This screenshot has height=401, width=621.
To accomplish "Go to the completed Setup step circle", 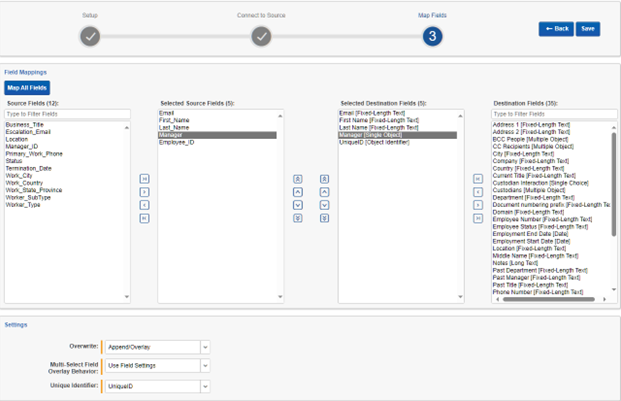I will [90, 36].
